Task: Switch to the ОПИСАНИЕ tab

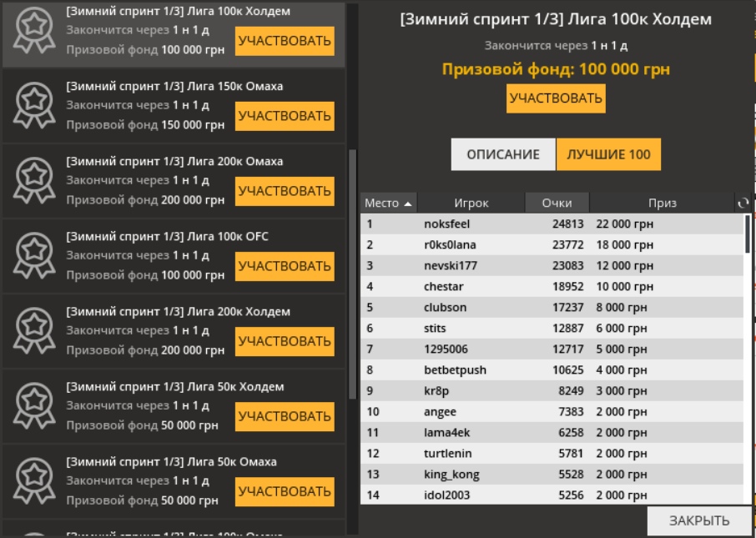Action: 502,154
